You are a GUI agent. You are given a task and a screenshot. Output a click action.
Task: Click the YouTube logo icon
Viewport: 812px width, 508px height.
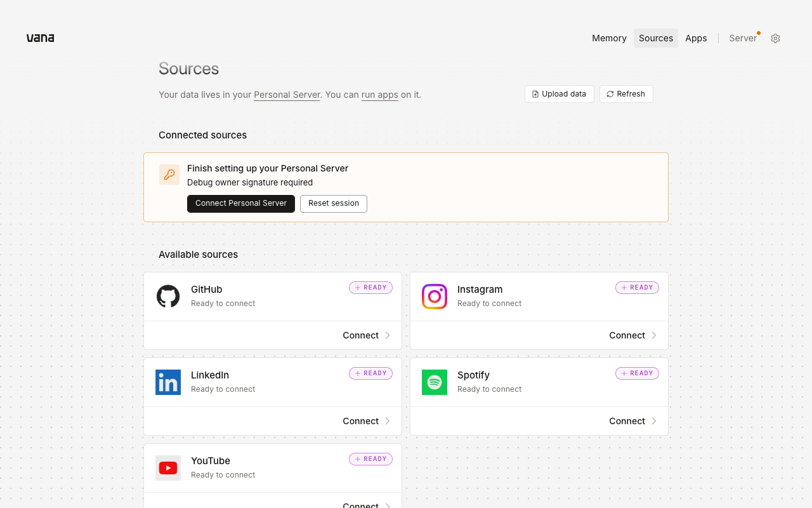pyautogui.click(x=168, y=468)
